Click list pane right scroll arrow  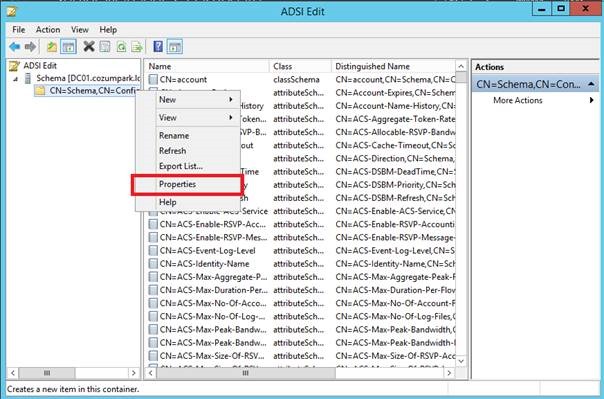coord(449,373)
